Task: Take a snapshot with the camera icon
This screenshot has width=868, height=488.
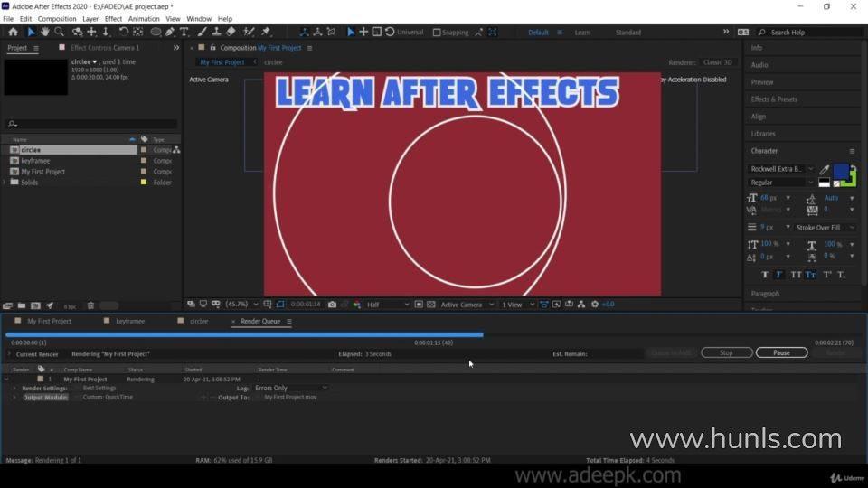Action: coord(332,305)
